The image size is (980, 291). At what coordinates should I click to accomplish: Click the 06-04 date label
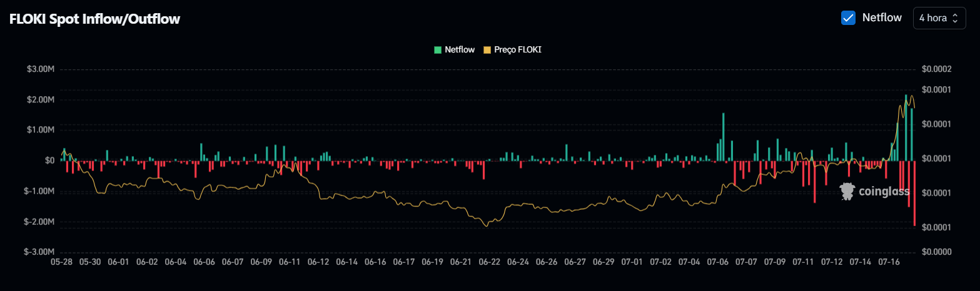coord(175,262)
